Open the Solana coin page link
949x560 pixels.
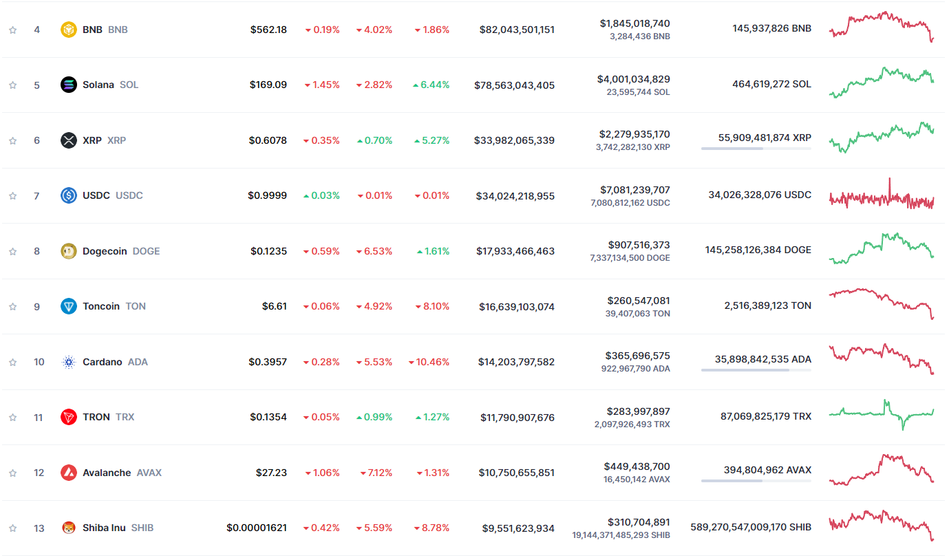coord(98,85)
